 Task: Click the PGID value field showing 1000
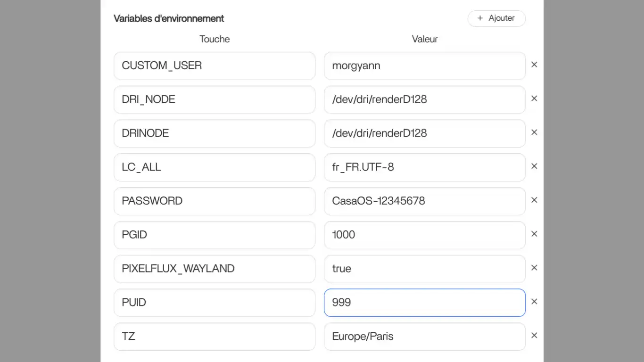[x=424, y=235]
